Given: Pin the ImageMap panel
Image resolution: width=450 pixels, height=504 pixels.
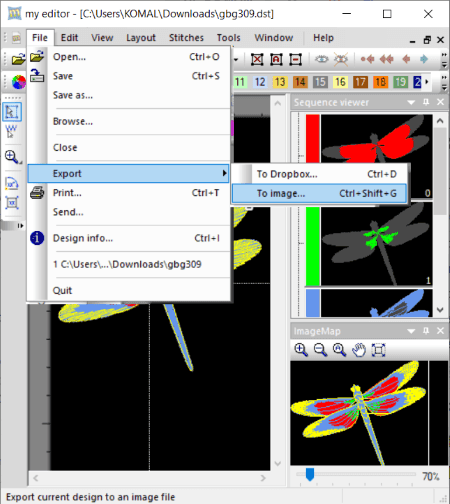Looking at the screenshot, I should 426,331.
